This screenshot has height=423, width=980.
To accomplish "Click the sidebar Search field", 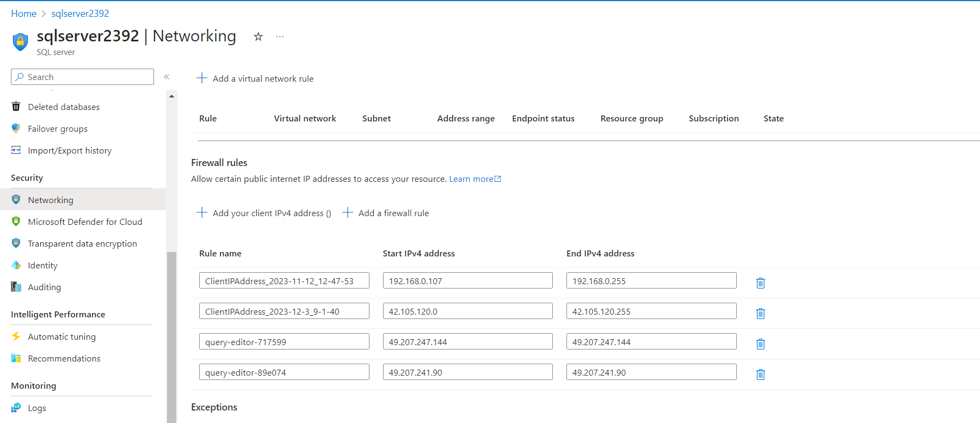I will (82, 77).
